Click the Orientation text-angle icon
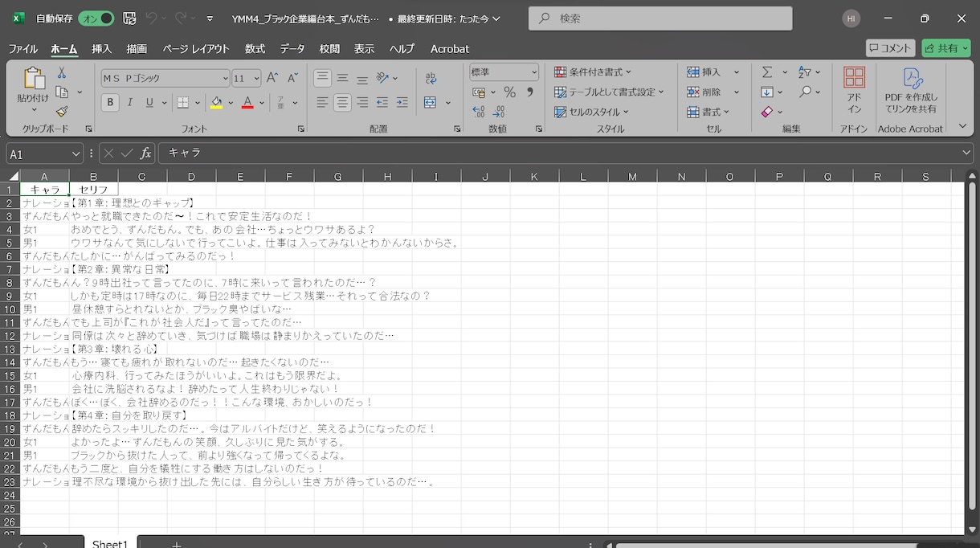The image size is (980, 548). tap(383, 78)
